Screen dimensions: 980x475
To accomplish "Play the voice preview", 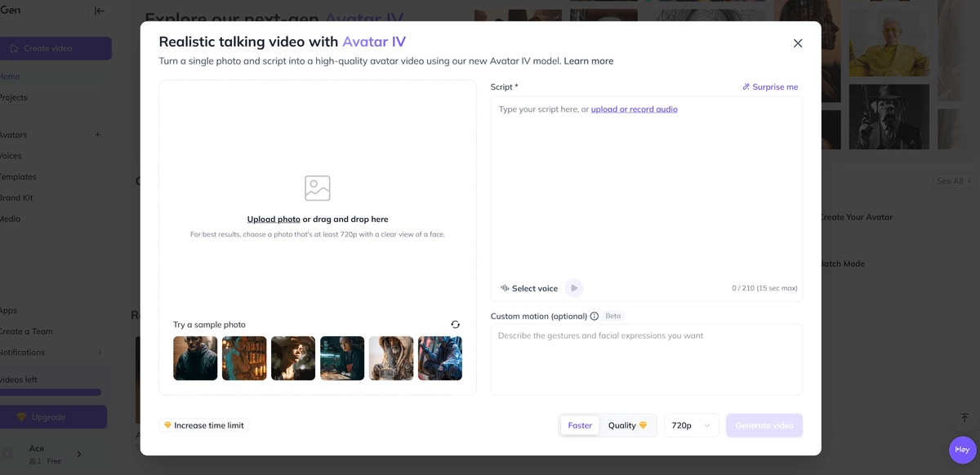I will pos(574,288).
